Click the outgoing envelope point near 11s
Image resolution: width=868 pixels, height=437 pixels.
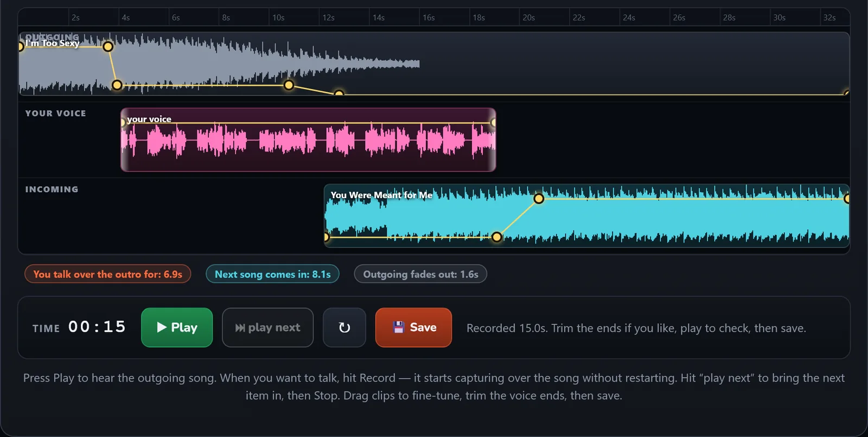pyautogui.click(x=289, y=85)
